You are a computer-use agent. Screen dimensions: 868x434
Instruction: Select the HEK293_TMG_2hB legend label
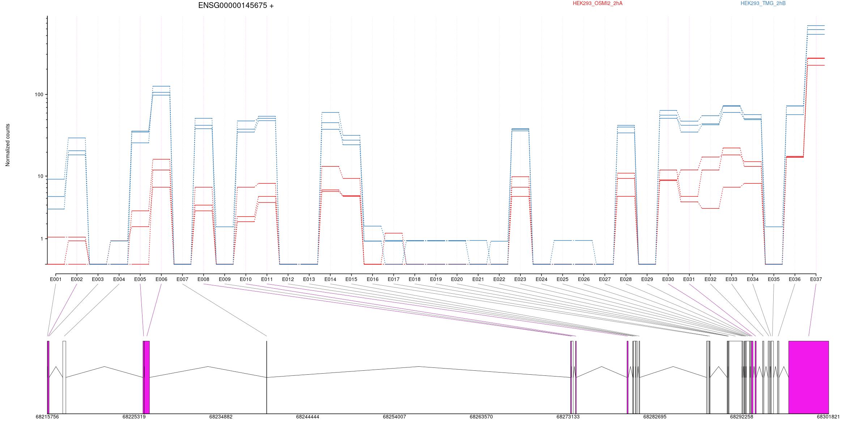tap(763, 3)
